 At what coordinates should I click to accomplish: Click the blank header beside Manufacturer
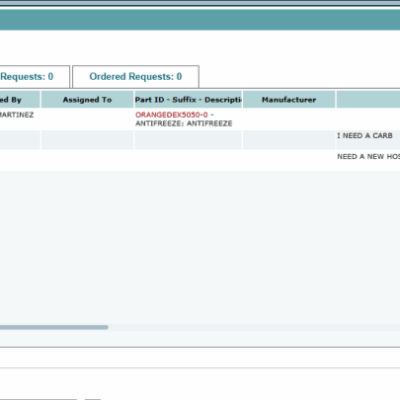coord(368,99)
